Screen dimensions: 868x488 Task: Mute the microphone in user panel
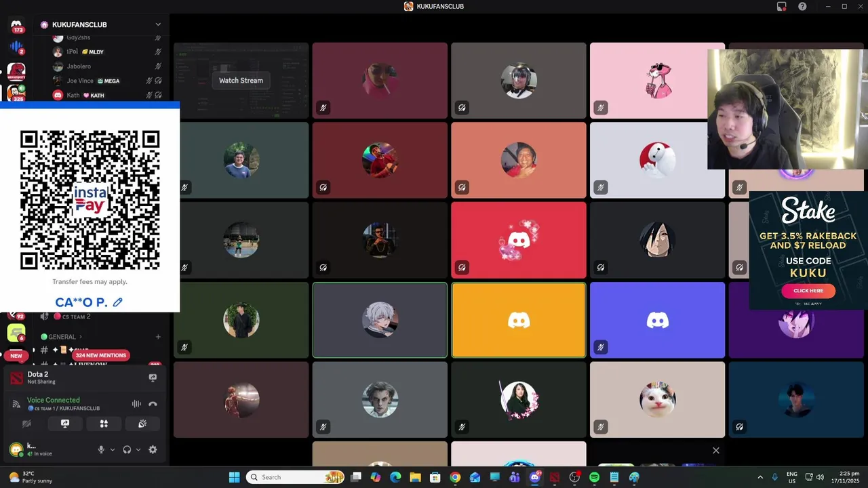click(x=101, y=449)
